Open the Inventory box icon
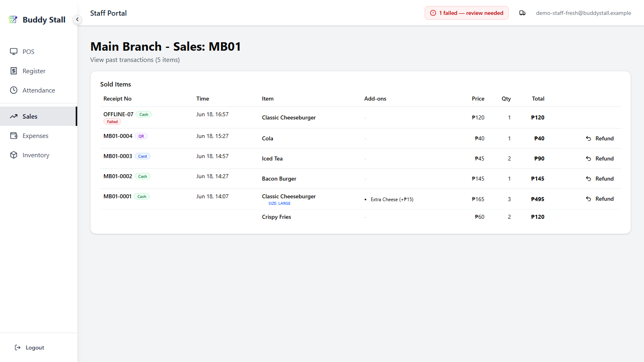Viewport: 644px width, 362px height. 14,155
